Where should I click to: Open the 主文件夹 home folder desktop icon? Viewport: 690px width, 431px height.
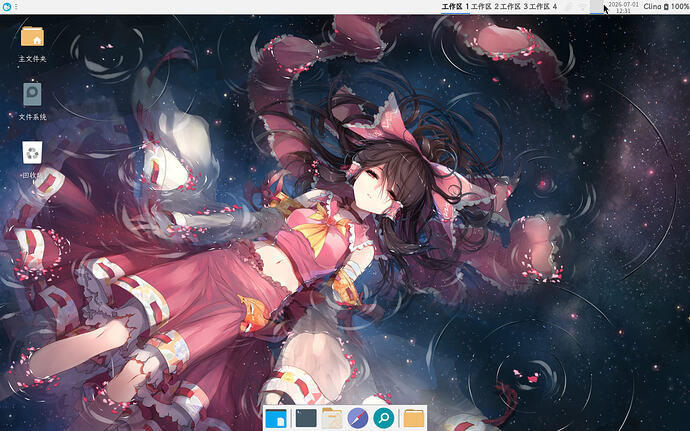tap(32, 36)
